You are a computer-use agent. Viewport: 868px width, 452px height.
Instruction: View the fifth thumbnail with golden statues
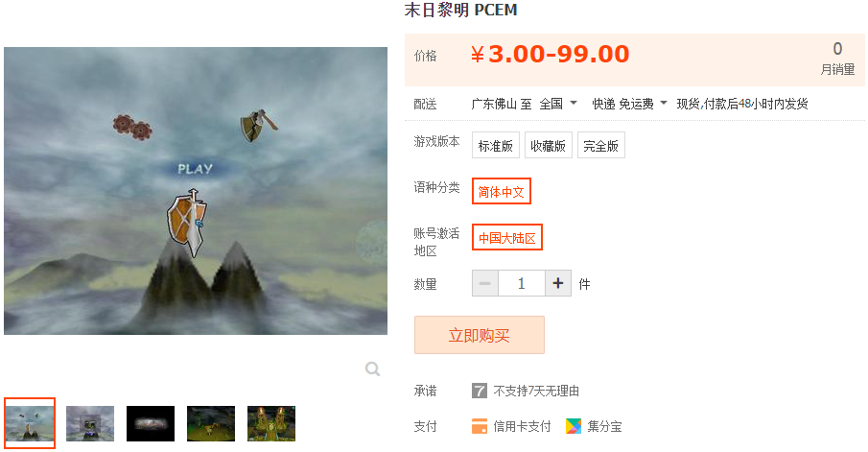[x=271, y=424]
